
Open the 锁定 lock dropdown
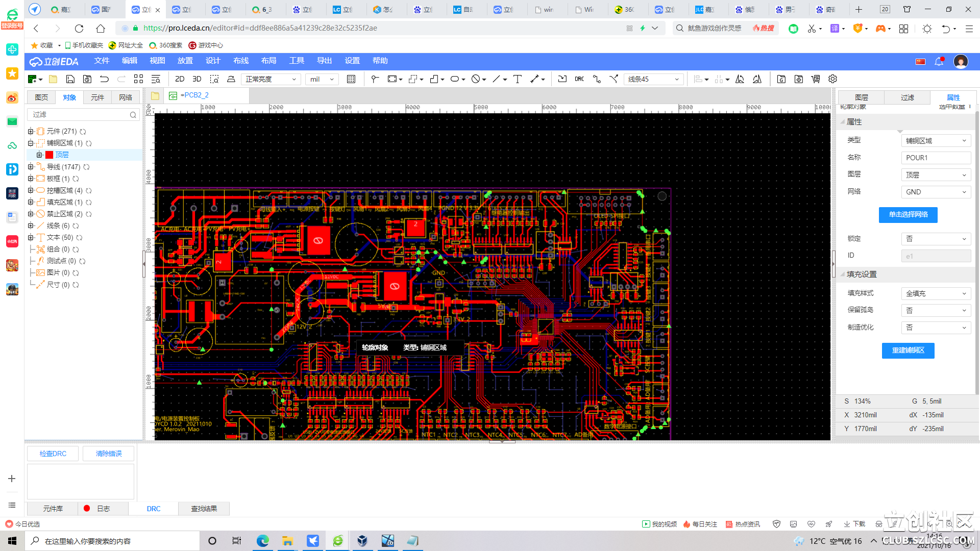(x=936, y=239)
